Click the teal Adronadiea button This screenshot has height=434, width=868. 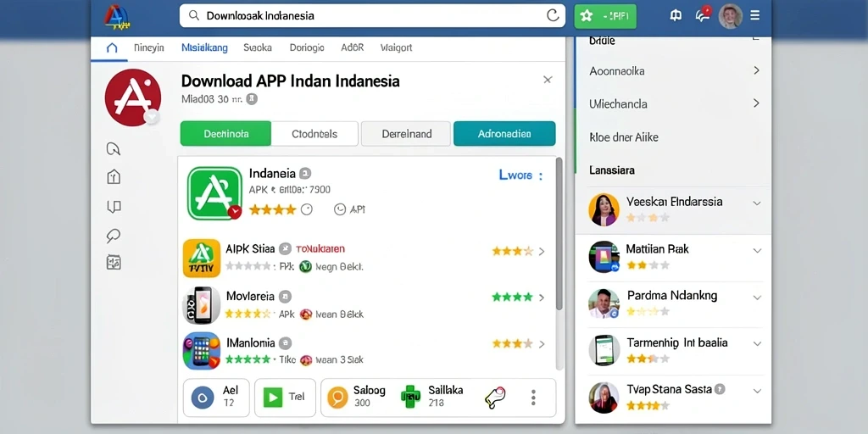[504, 133]
